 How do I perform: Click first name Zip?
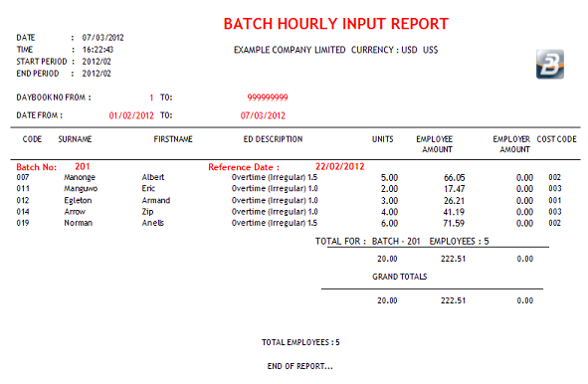(147, 212)
